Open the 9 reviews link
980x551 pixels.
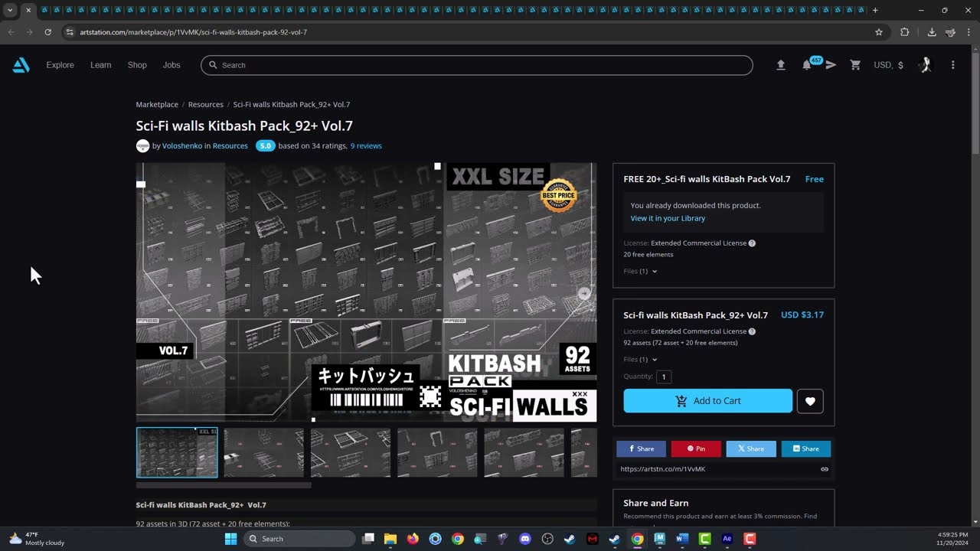click(366, 145)
